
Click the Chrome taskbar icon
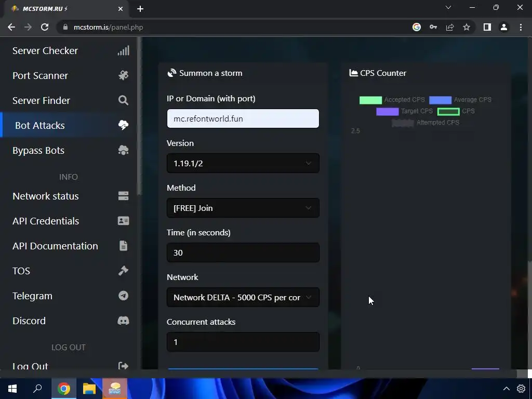click(64, 389)
